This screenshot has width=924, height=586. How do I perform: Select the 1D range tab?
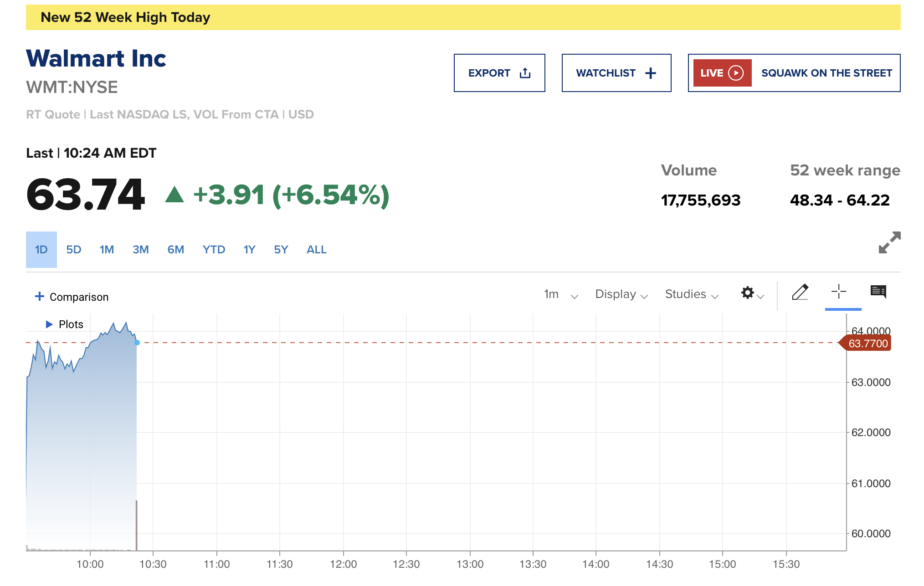click(x=41, y=250)
